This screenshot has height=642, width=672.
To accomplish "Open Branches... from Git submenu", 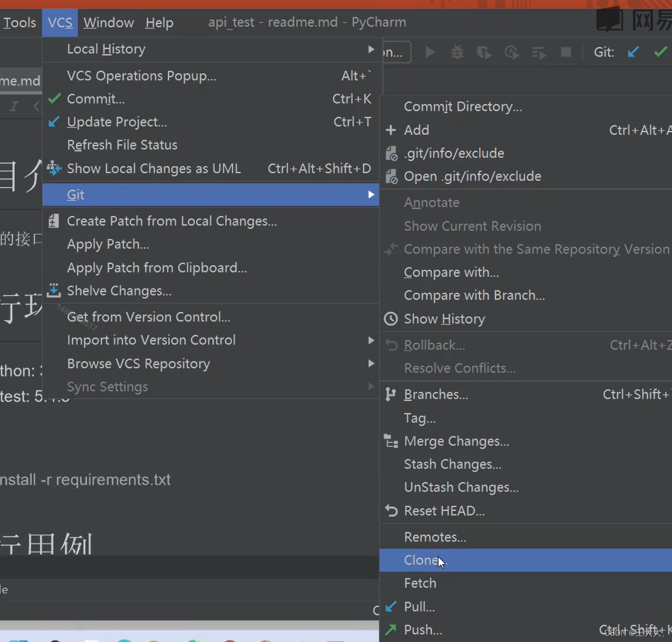I will 526,394.
